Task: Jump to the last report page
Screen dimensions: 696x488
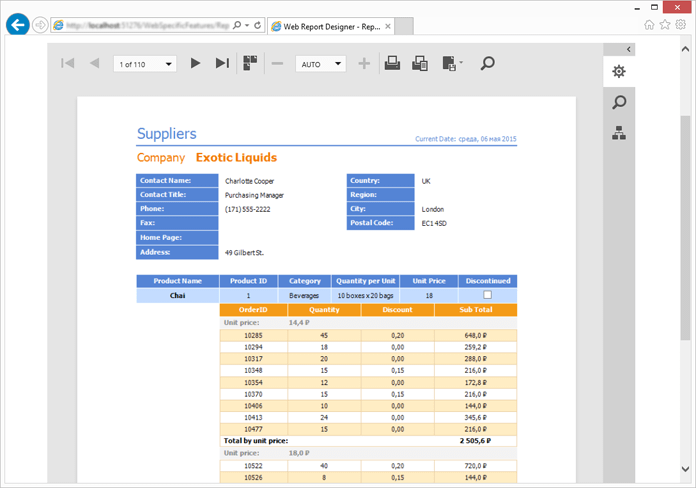Action: pos(222,64)
